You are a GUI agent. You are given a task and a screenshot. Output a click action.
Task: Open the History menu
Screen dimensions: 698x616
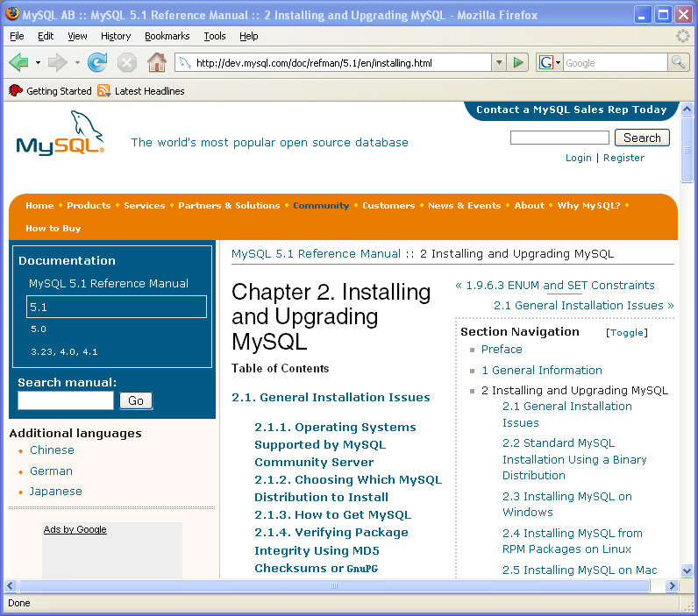[116, 36]
